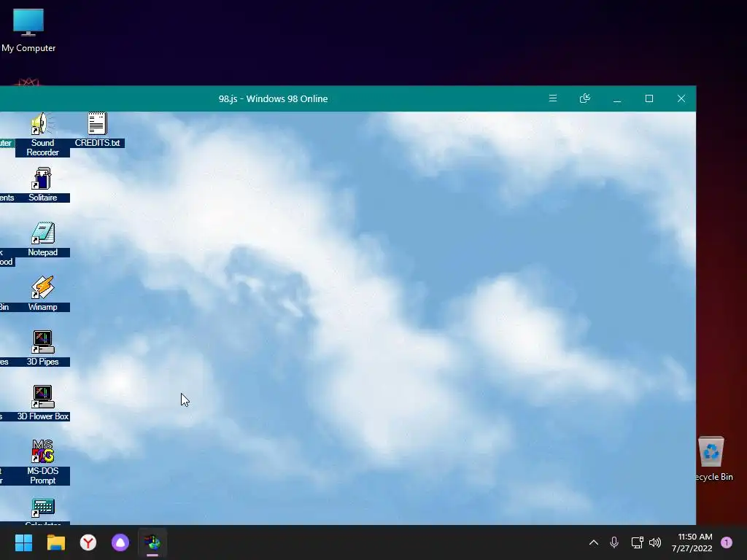This screenshot has width=747, height=560.
Task: Select the Recycle Bin on the desktop
Action: pyautogui.click(x=713, y=459)
